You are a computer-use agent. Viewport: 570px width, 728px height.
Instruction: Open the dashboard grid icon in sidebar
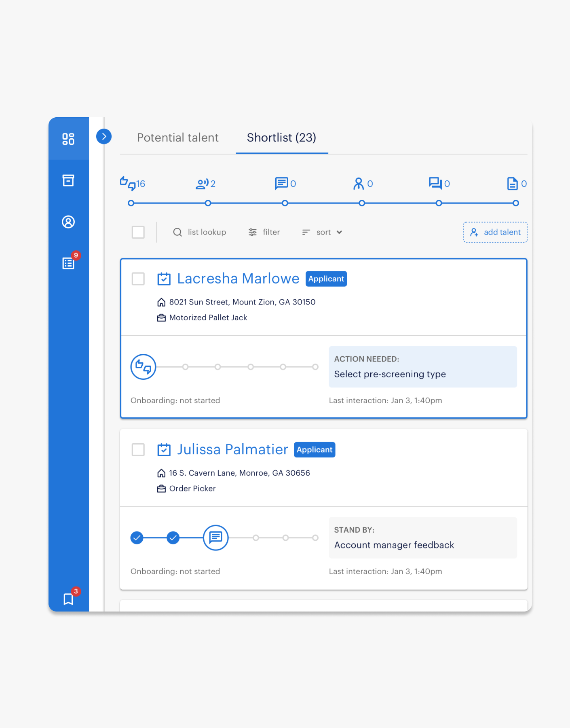pos(68,139)
